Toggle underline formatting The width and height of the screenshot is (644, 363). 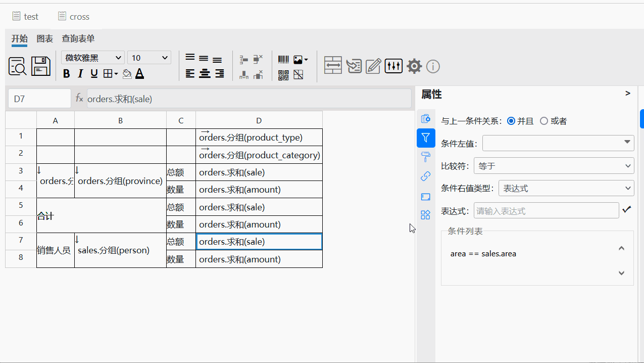pyautogui.click(x=94, y=74)
